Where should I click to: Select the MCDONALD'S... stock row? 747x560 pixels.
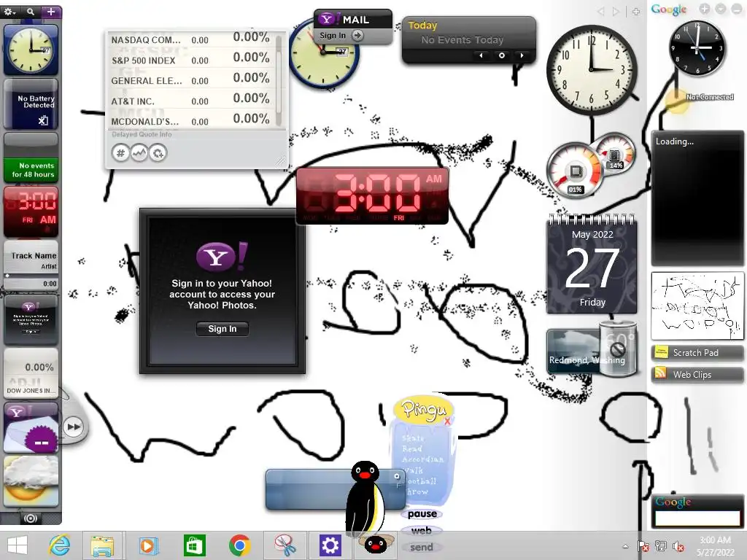point(190,120)
